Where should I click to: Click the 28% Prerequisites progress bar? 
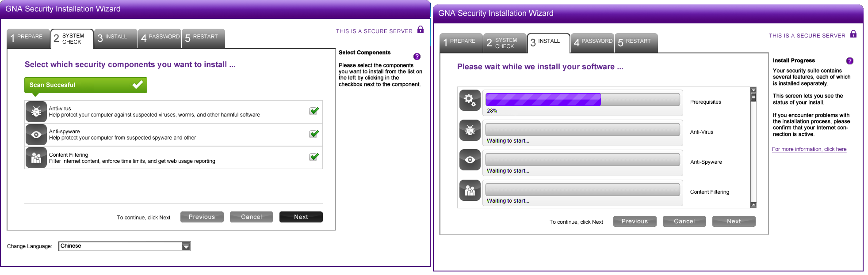click(x=583, y=99)
